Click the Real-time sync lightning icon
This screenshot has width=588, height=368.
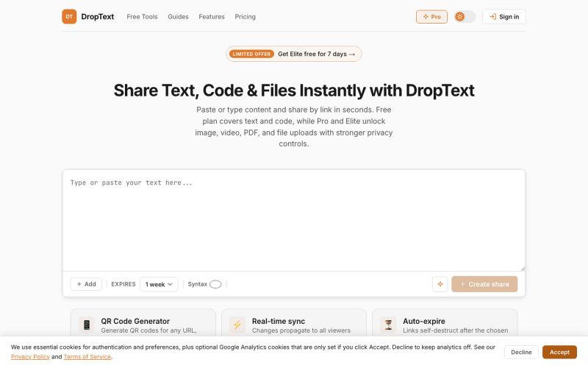coord(237,325)
